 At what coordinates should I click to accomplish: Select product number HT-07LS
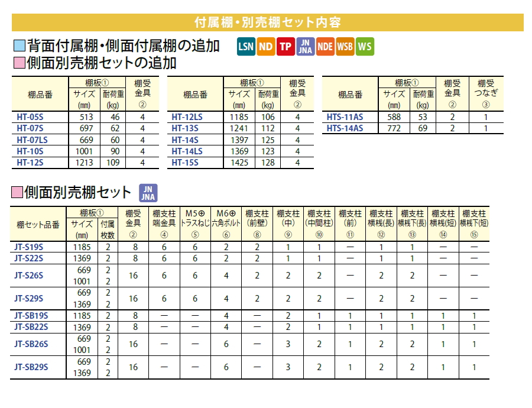tap(32, 140)
